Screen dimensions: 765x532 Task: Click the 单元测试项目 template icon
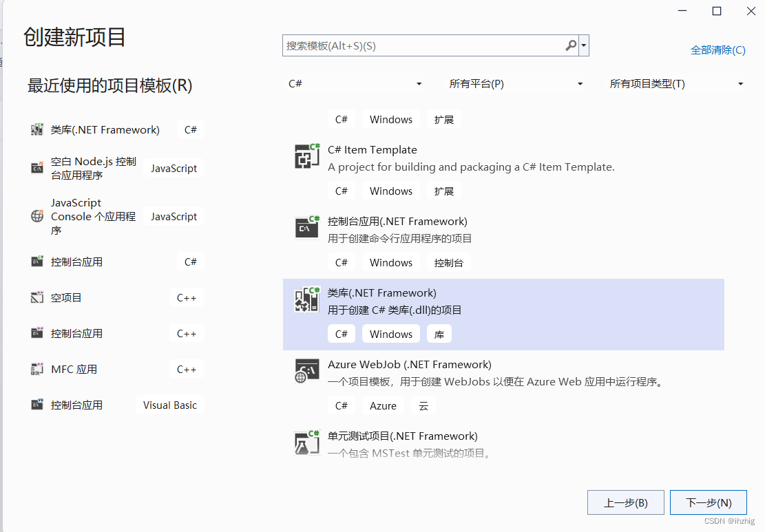[307, 443]
